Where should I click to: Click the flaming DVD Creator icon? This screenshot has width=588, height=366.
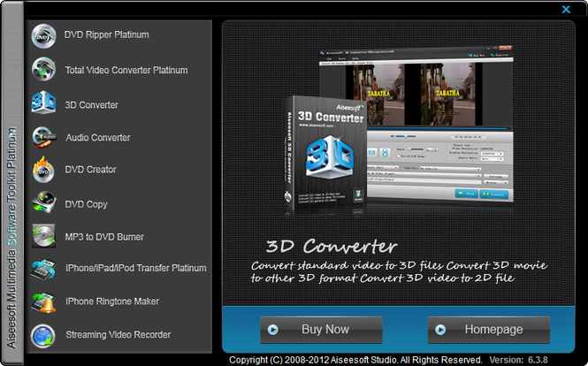tap(43, 170)
